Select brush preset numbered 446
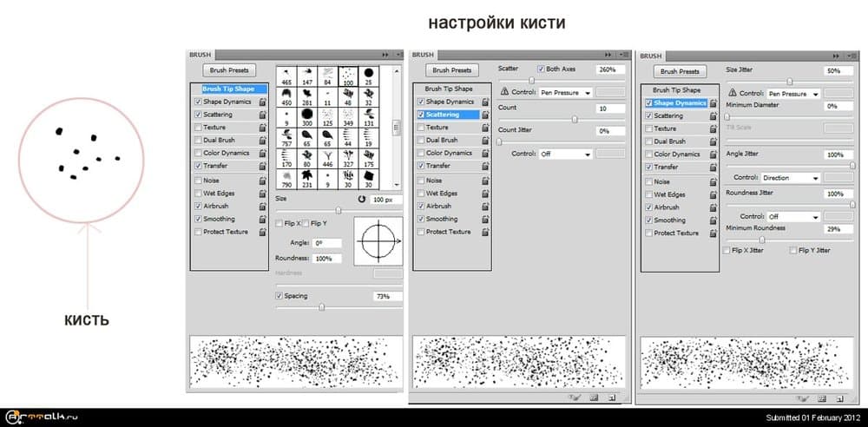The height and width of the screenshot is (427, 868). click(x=328, y=158)
